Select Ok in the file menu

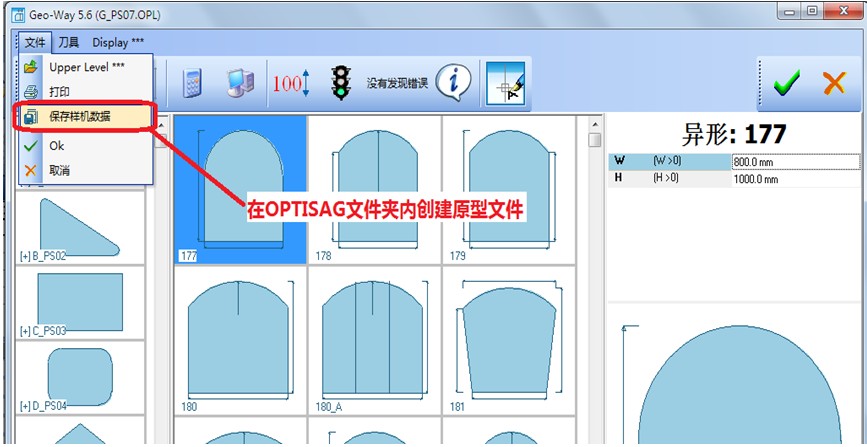86,146
